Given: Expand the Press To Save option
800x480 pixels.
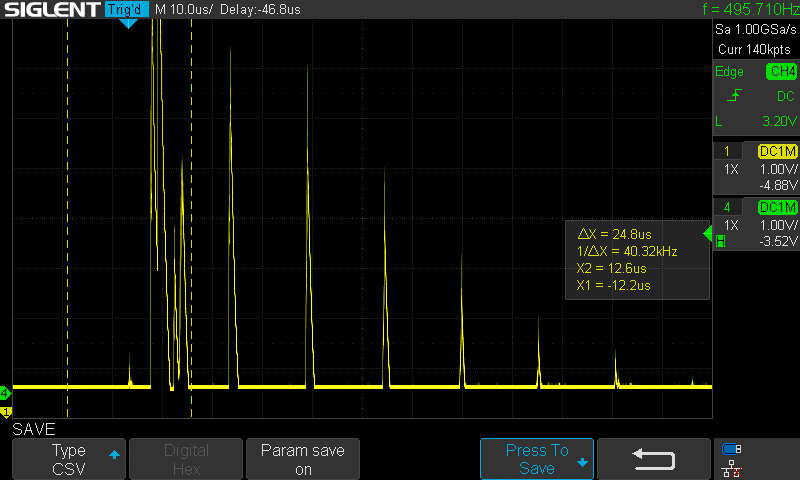Looking at the screenshot, I should [x=537, y=459].
